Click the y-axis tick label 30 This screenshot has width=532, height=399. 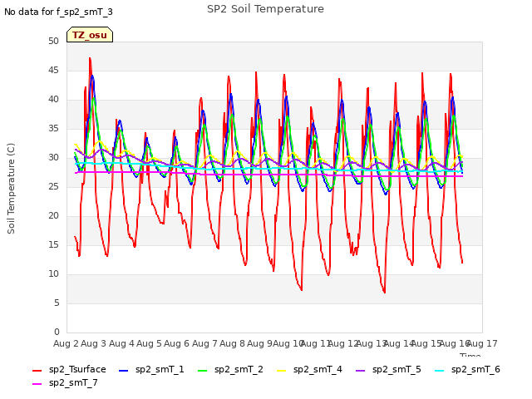click(x=53, y=157)
